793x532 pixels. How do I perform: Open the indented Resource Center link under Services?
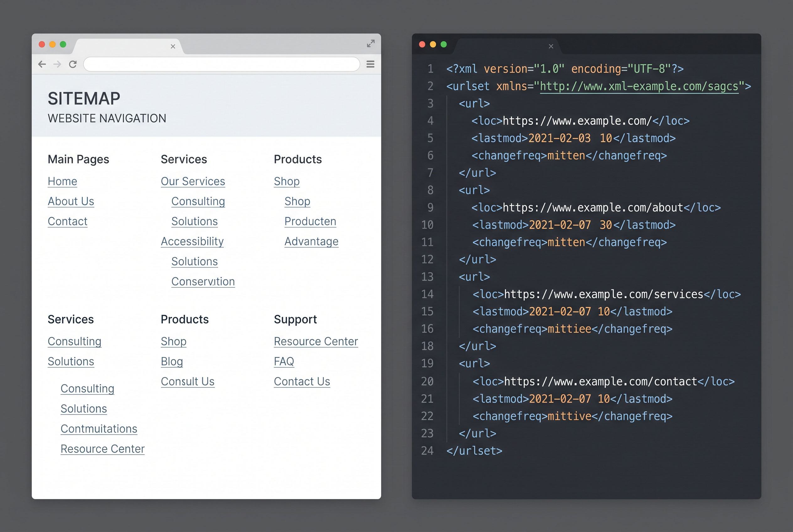tap(103, 449)
